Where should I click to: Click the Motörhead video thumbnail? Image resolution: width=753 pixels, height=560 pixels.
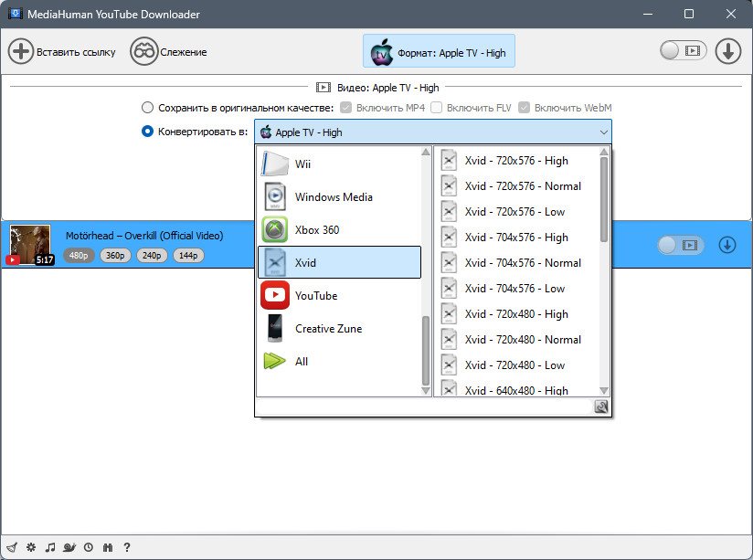coord(30,244)
